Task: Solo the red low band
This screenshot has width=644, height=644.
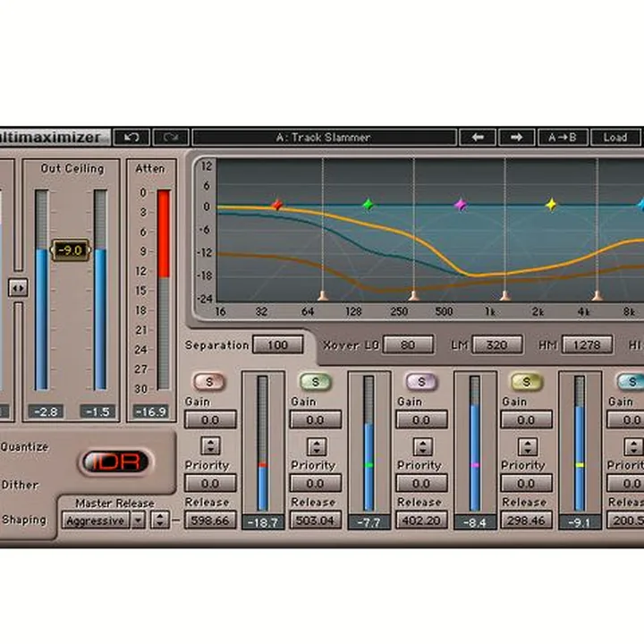Action: (x=209, y=382)
